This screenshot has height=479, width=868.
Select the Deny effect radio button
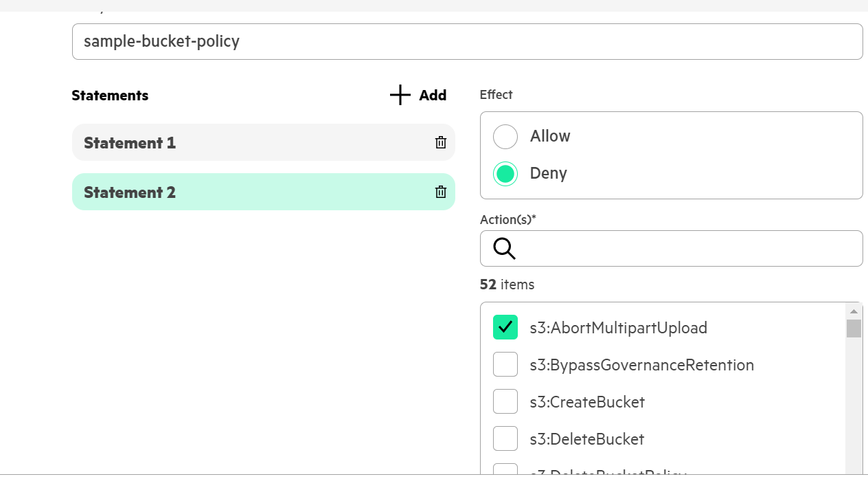coord(505,173)
